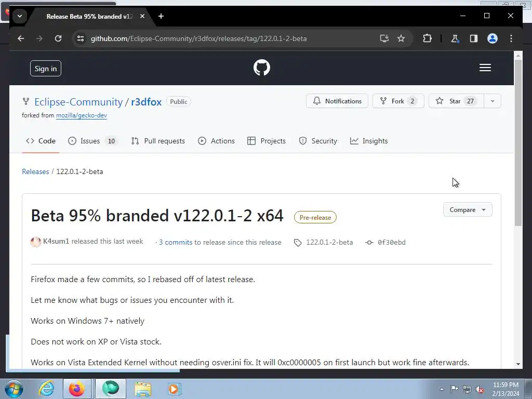Click the Action Center flag icon

[454, 389]
